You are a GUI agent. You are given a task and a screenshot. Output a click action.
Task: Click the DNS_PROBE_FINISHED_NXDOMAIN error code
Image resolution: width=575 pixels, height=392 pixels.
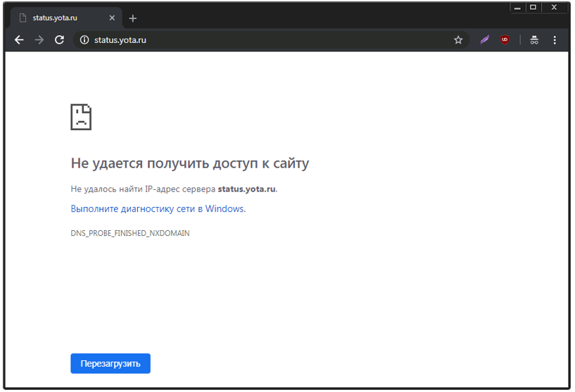(129, 233)
